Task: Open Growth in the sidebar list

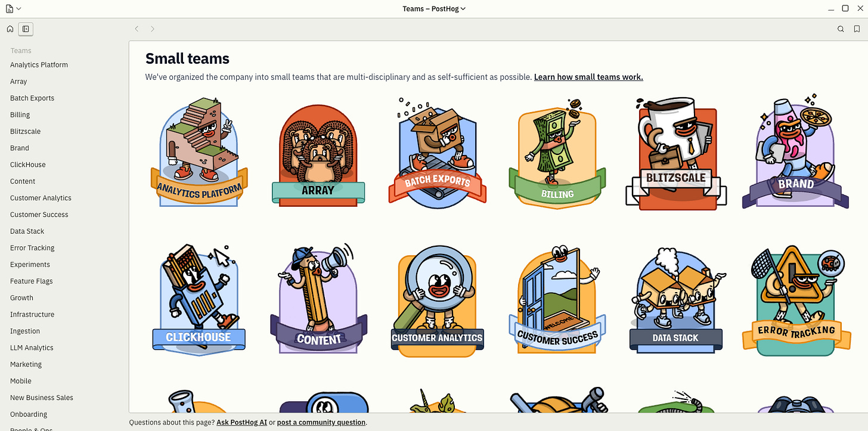Action: [x=21, y=298]
